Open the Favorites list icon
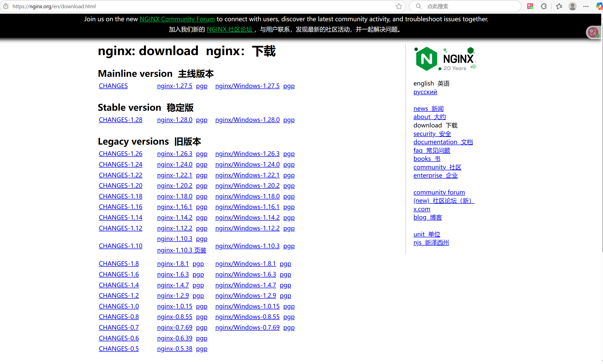 click(559, 6)
